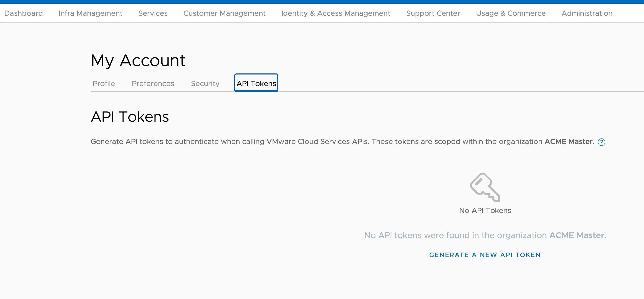Switch to the Profile tab

104,83
